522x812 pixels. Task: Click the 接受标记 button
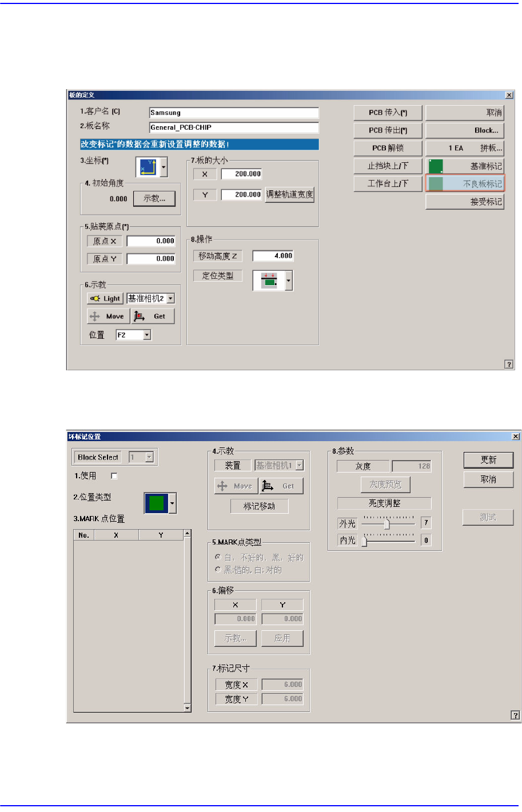click(465, 202)
